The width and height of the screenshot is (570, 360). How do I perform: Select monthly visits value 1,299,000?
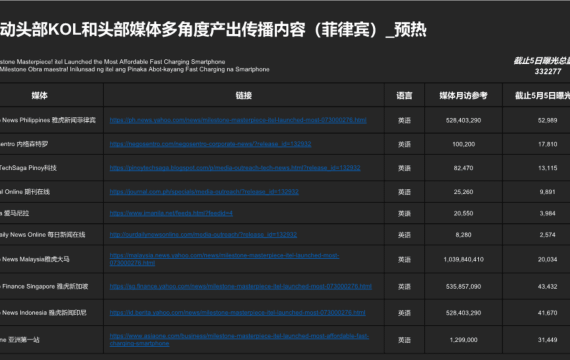[463, 340]
